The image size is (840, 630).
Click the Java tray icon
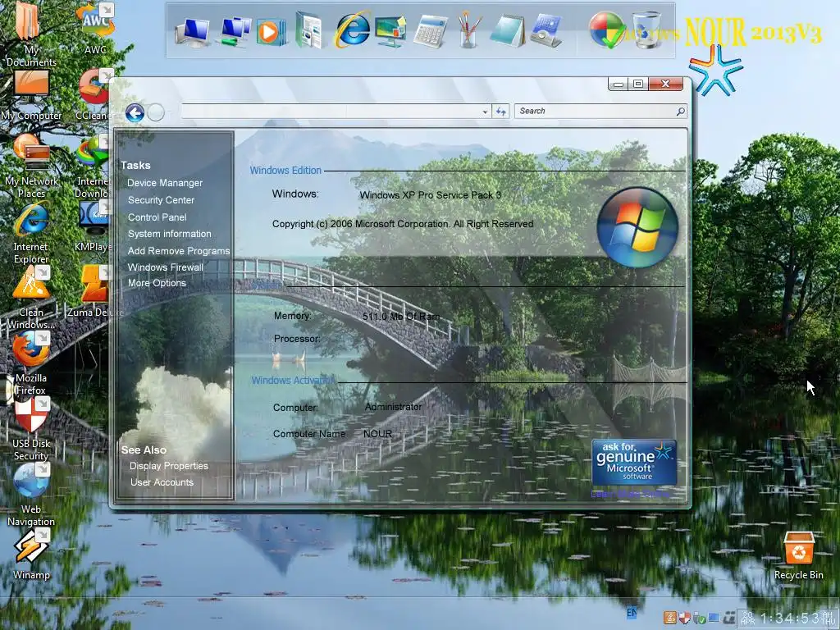[x=670, y=617]
